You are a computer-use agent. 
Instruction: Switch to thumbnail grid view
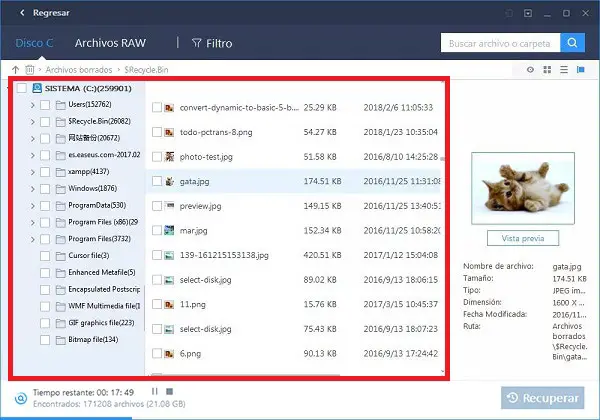pyautogui.click(x=547, y=70)
